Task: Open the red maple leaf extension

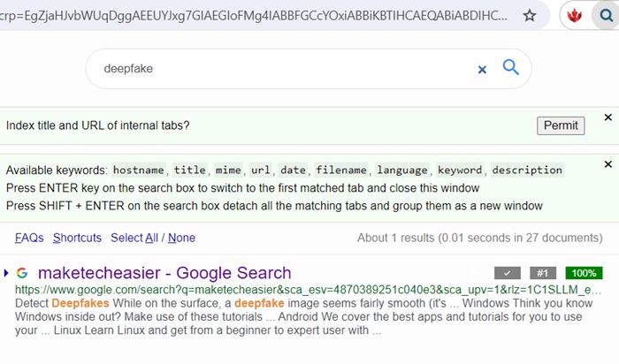Action: [575, 16]
